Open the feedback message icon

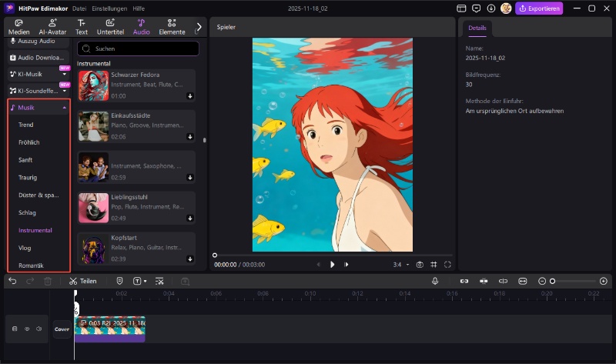[476, 8]
